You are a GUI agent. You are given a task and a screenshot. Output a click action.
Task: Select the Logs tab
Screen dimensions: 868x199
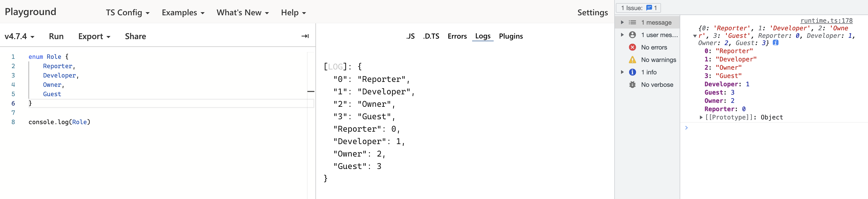[x=483, y=36]
